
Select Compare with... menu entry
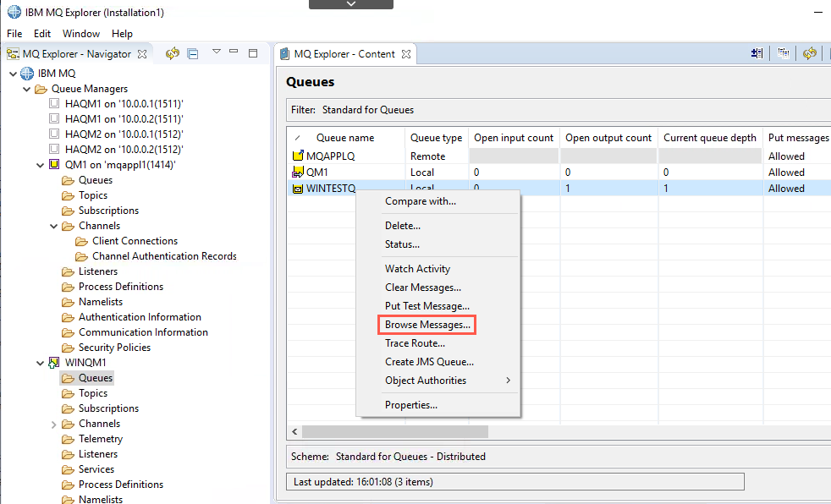(421, 201)
